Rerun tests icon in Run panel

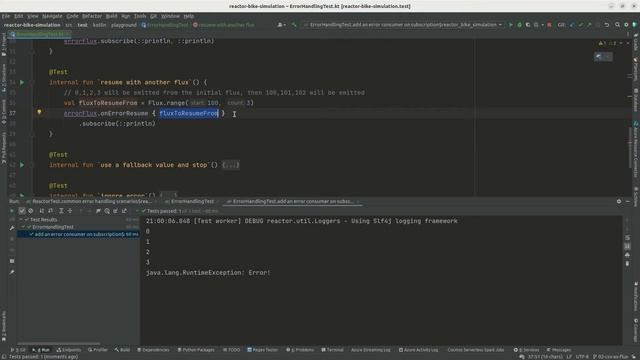click(11, 211)
